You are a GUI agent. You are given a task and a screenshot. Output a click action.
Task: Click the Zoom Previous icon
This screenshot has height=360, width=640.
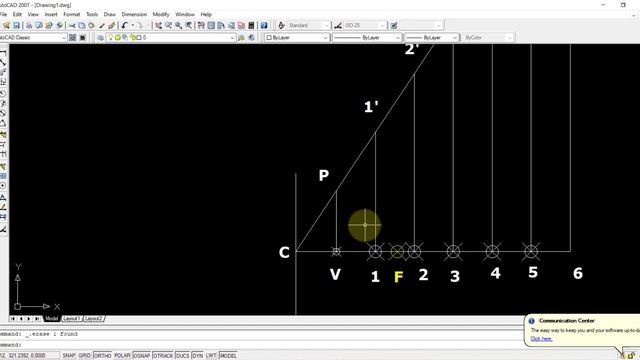click(189, 25)
